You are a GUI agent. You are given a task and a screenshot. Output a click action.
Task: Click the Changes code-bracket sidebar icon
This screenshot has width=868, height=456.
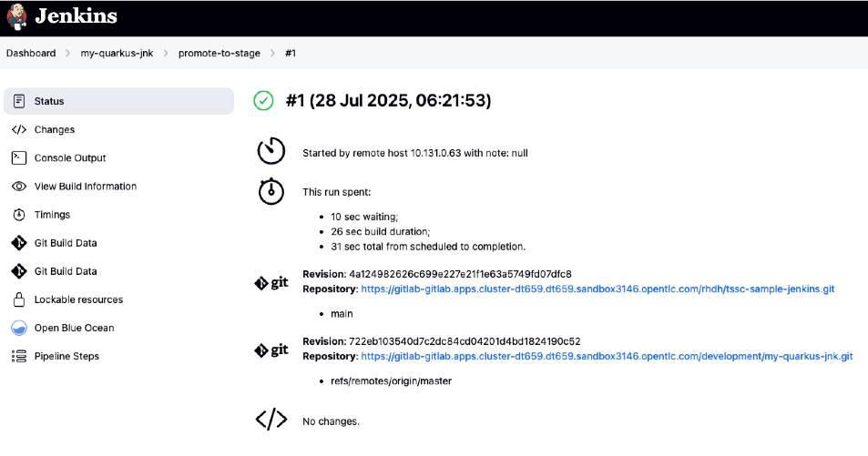click(19, 129)
